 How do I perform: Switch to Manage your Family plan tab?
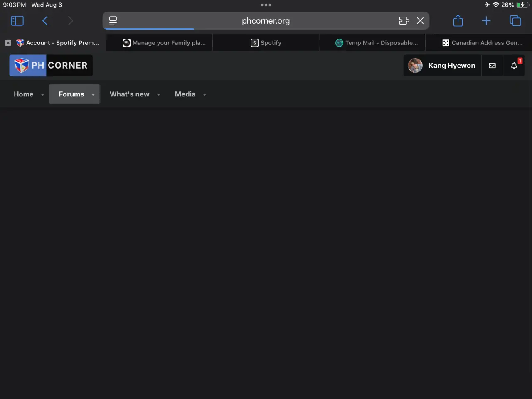point(160,43)
